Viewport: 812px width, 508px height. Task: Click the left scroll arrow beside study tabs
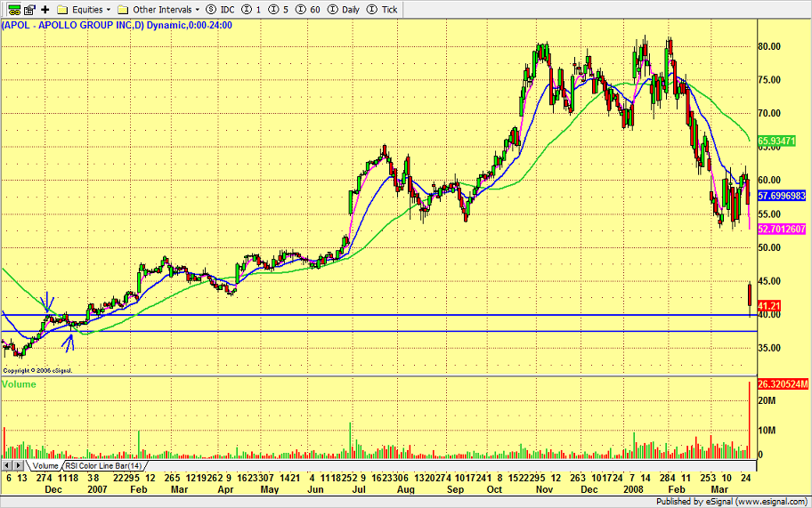[8, 465]
